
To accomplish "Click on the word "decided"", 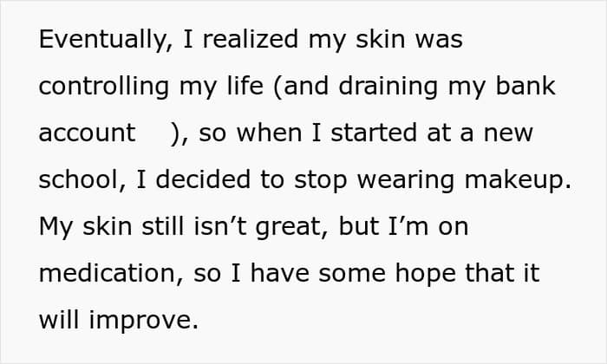I will (203, 179).
